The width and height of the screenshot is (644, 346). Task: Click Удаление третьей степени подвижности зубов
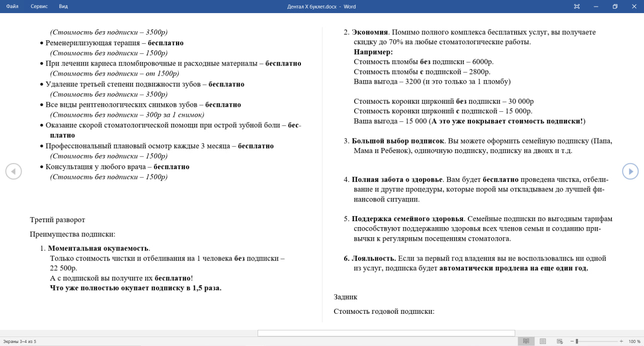(x=145, y=84)
